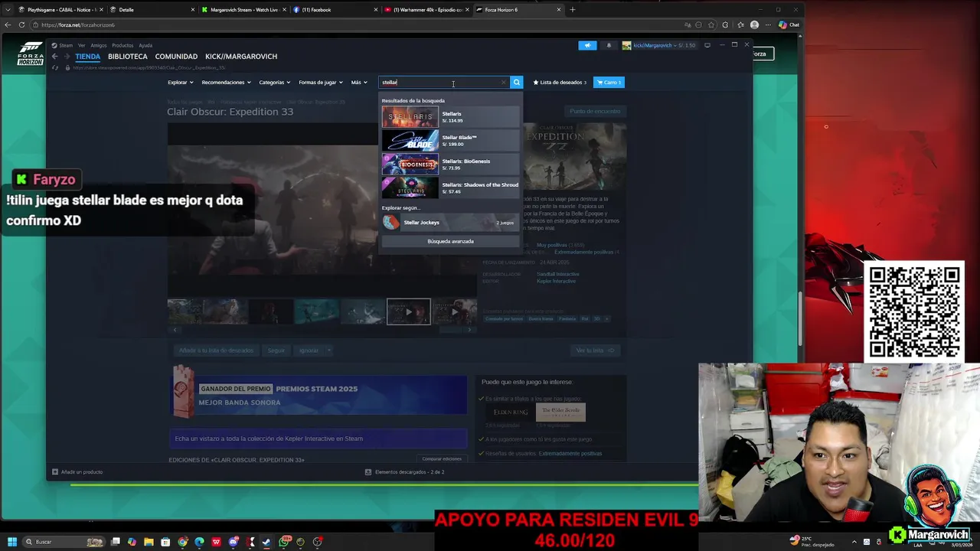This screenshot has height=551, width=980.
Task: Switch to the TIENDA tab in Steam
Action: pos(87,57)
